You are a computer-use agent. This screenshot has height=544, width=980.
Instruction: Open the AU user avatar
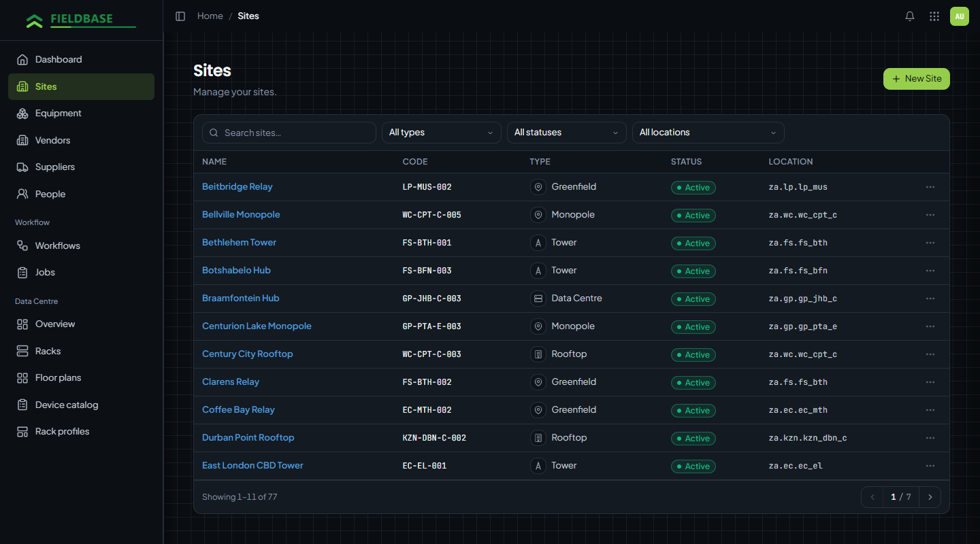pyautogui.click(x=960, y=16)
